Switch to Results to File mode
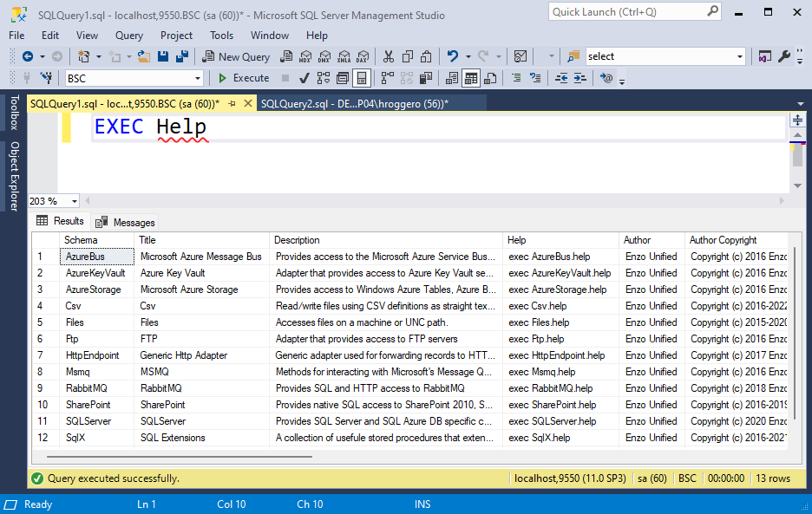This screenshot has height=514, width=812. pos(490,78)
